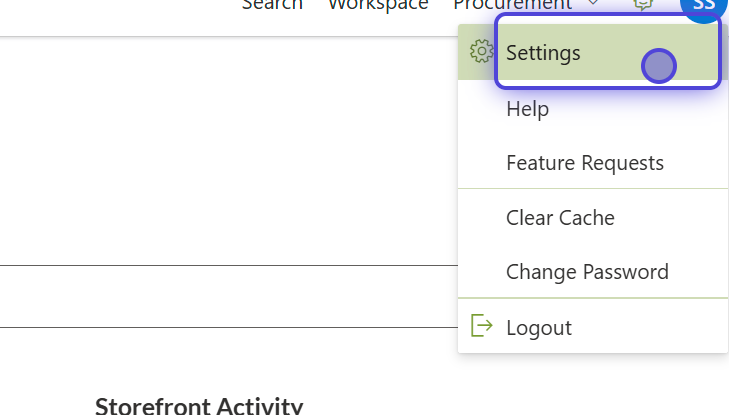Click the Logout arrow-door icon

pos(482,325)
